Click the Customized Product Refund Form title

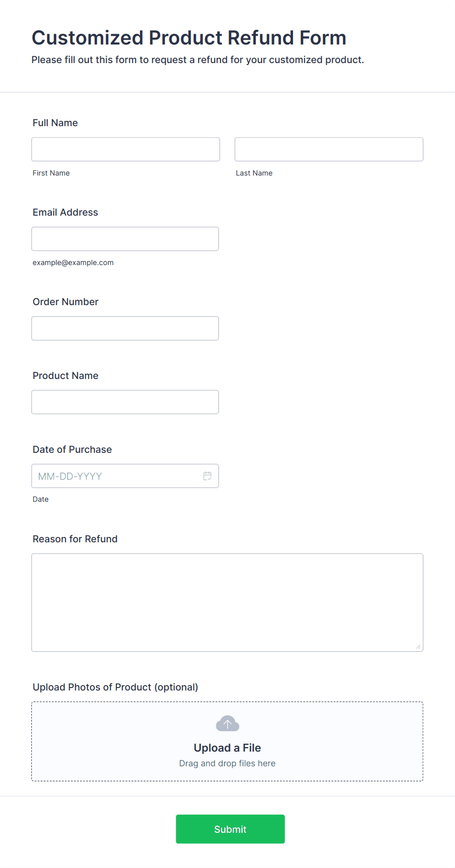189,38
